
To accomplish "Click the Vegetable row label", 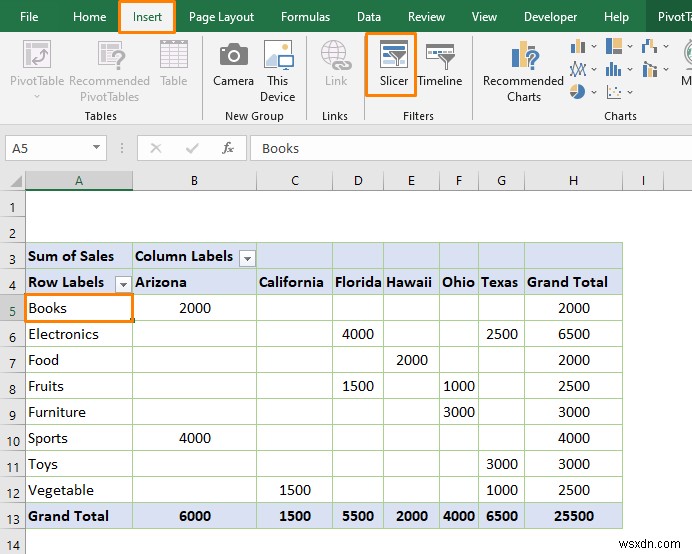I will pos(79,490).
